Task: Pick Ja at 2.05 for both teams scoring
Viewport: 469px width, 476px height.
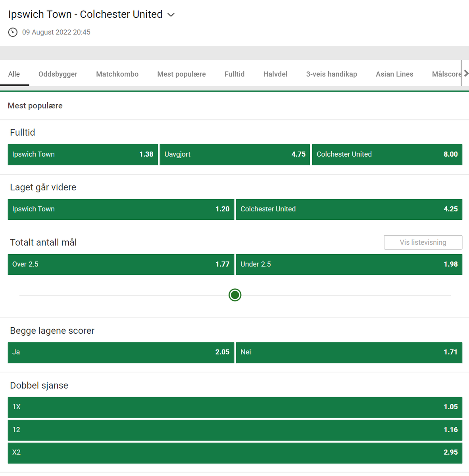Action: 121,352
